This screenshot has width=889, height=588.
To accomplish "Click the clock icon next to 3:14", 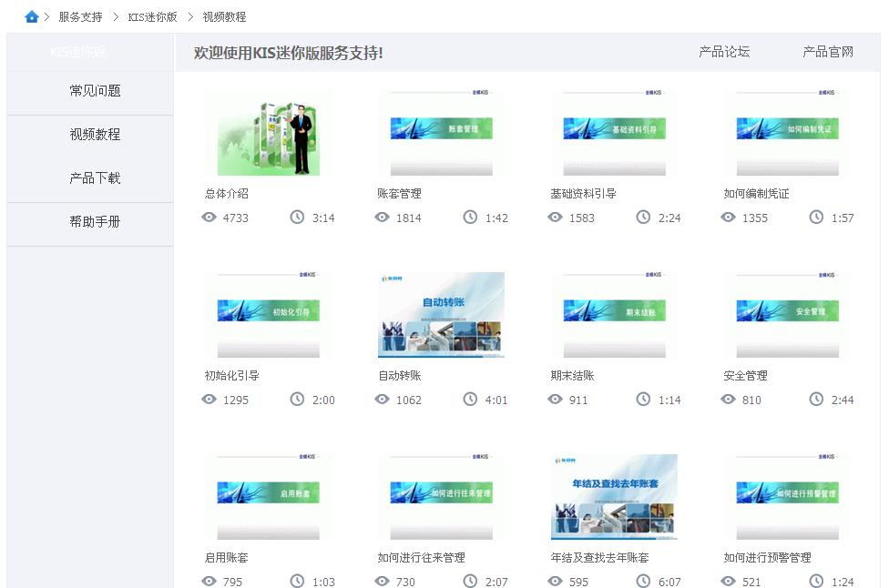I will coord(297,217).
